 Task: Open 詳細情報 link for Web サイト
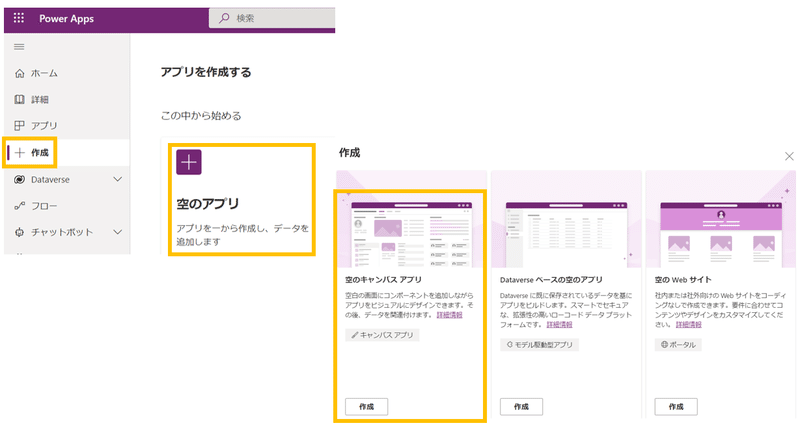[x=689, y=325]
